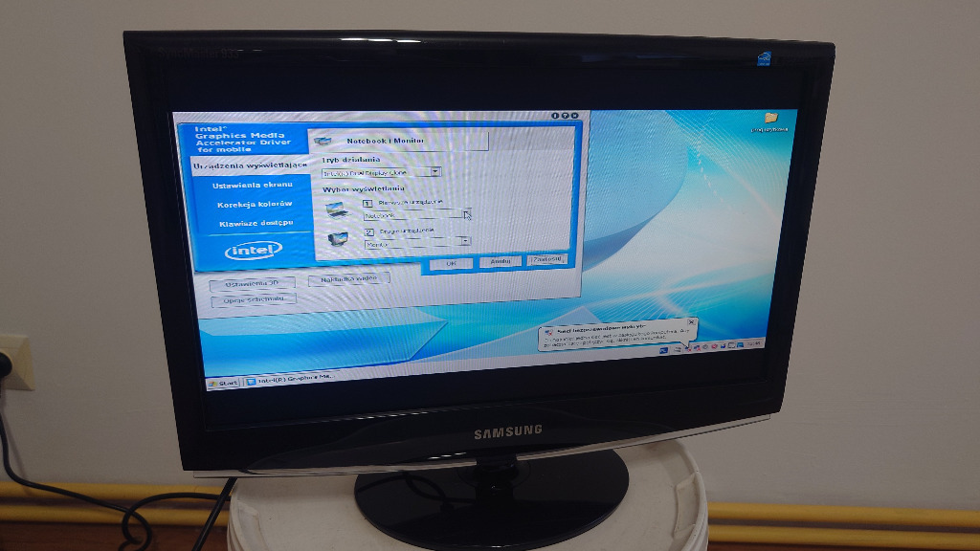Open the Start menu

(x=224, y=383)
